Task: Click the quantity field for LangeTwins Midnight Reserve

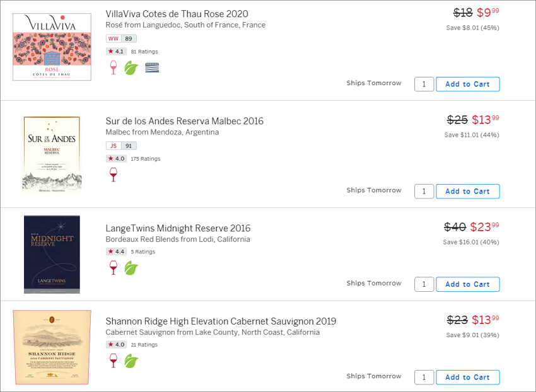Action: tap(424, 284)
